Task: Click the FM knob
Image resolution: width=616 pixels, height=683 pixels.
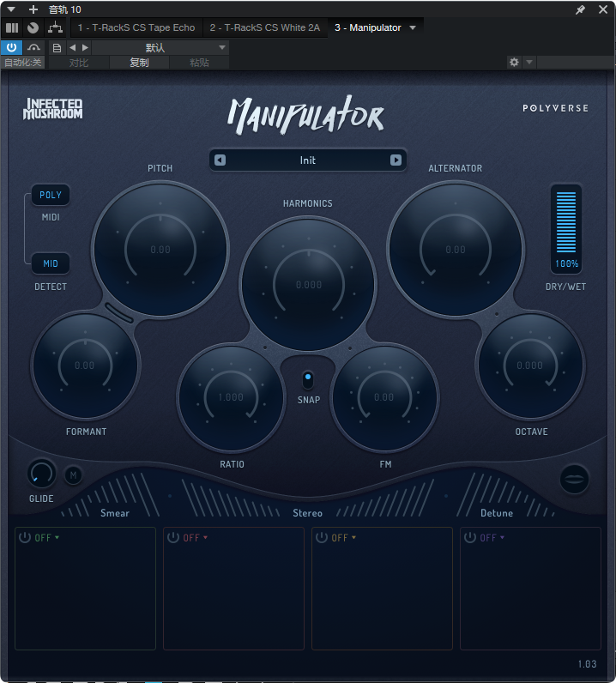Action: (384, 397)
